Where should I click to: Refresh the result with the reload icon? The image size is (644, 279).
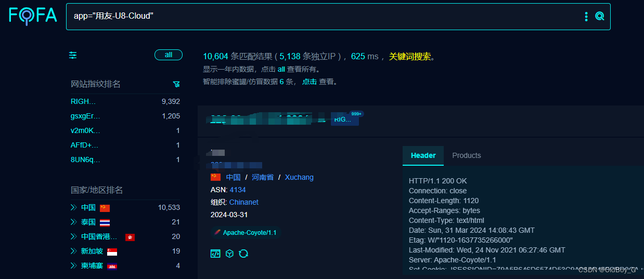[x=243, y=254]
